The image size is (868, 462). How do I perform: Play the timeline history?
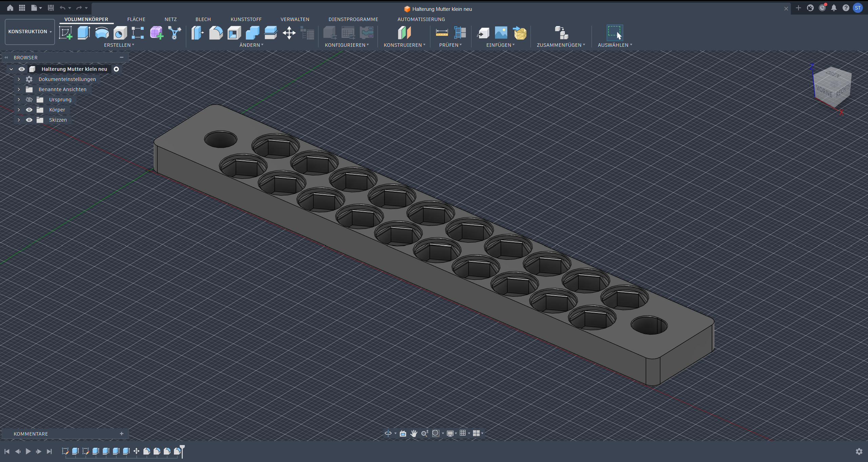click(x=28, y=451)
